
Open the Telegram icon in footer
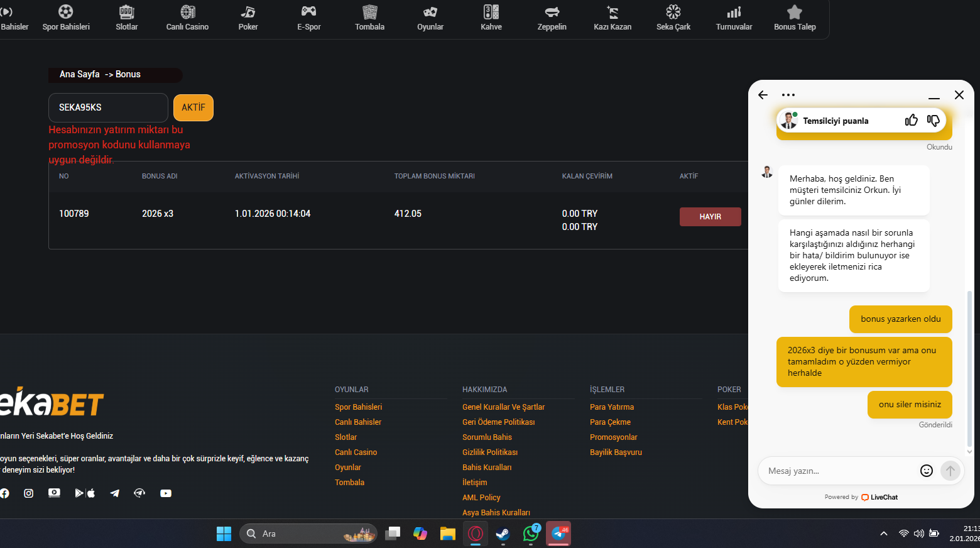[x=114, y=493]
